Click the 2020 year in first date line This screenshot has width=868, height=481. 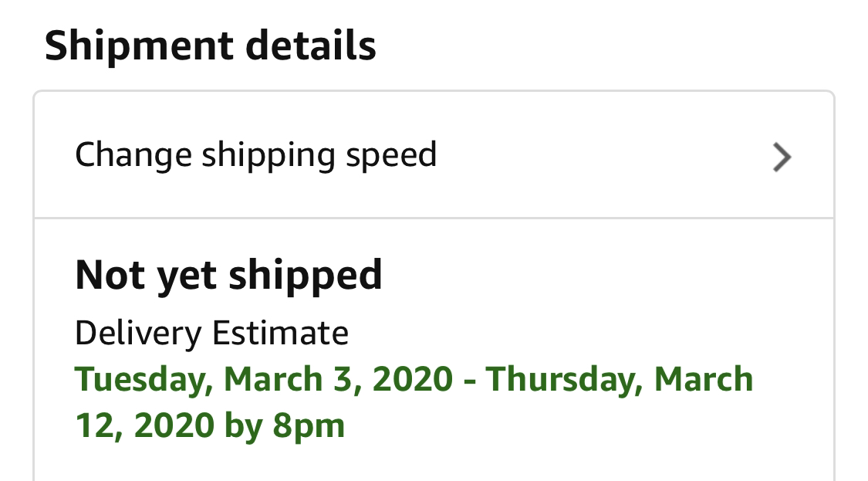[413, 380]
